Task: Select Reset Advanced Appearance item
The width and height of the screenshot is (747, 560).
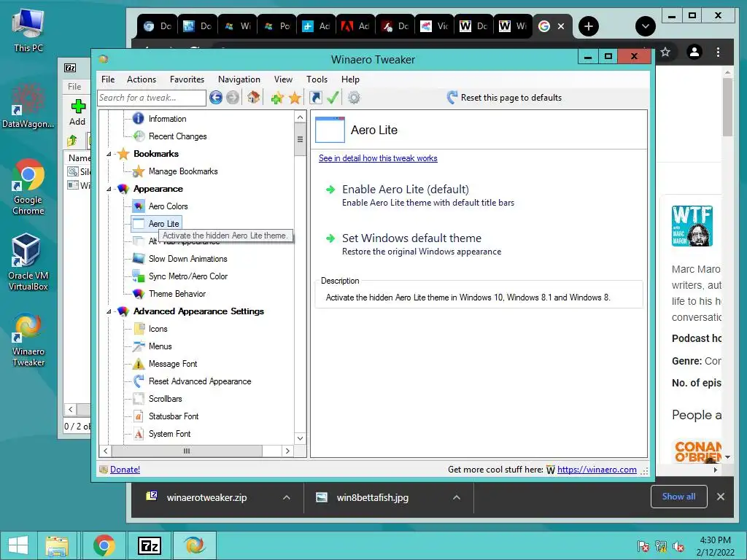Action: (200, 381)
